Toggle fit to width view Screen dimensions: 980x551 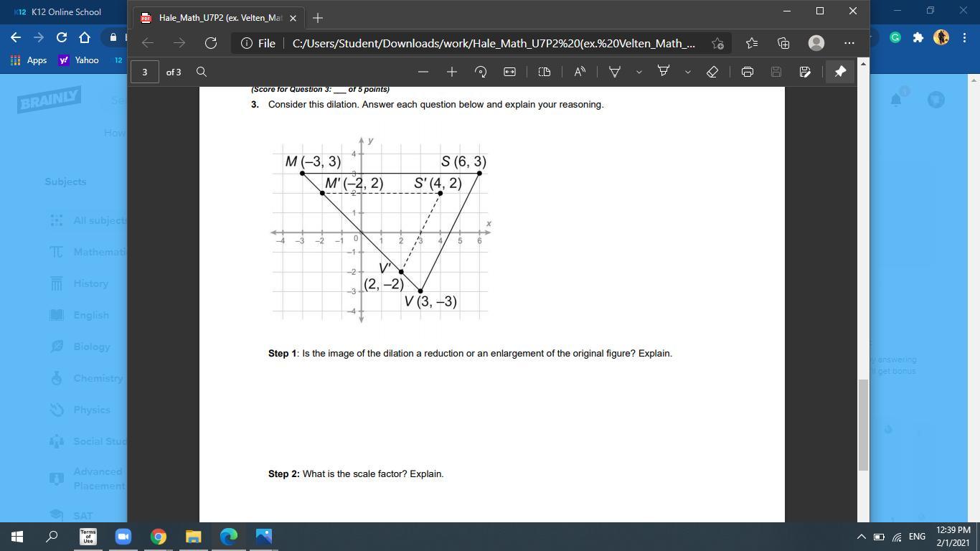tap(509, 72)
